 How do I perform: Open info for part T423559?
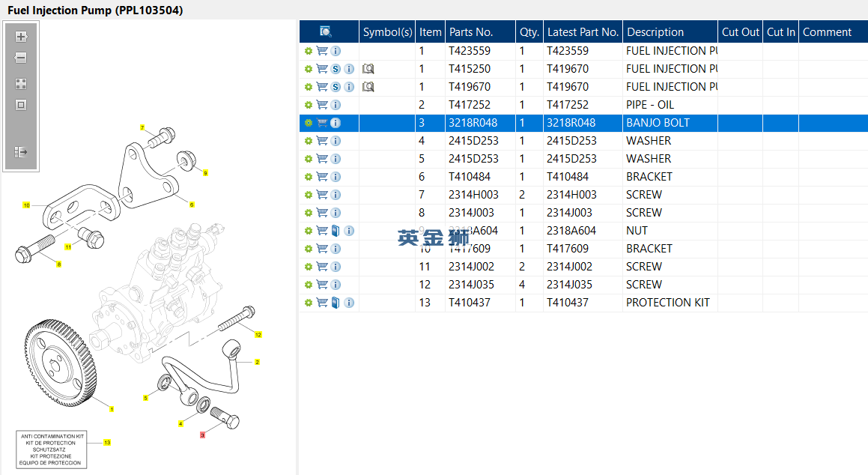click(336, 51)
